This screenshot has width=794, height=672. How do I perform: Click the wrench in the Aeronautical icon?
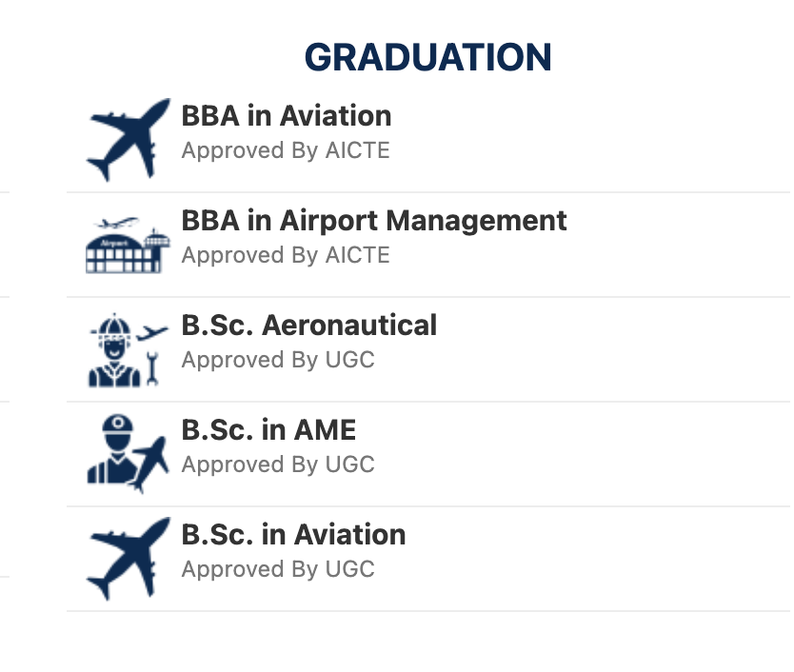tap(152, 368)
